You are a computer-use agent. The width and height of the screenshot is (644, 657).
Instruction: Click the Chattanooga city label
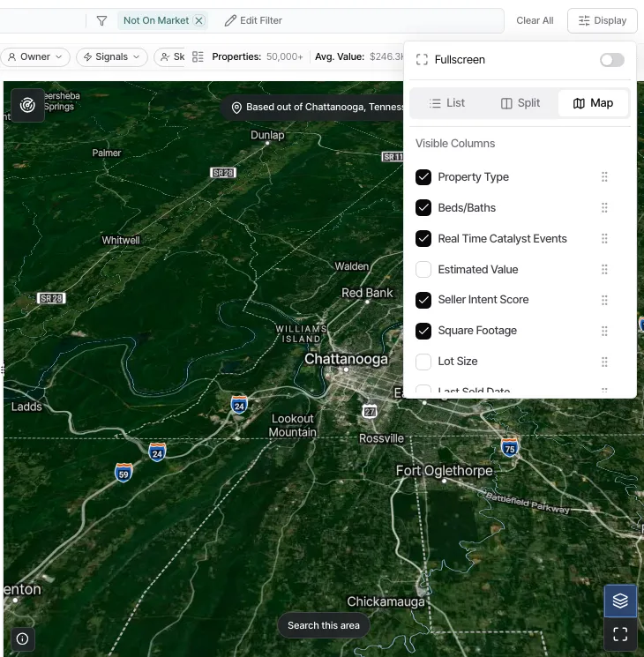pyautogui.click(x=346, y=359)
